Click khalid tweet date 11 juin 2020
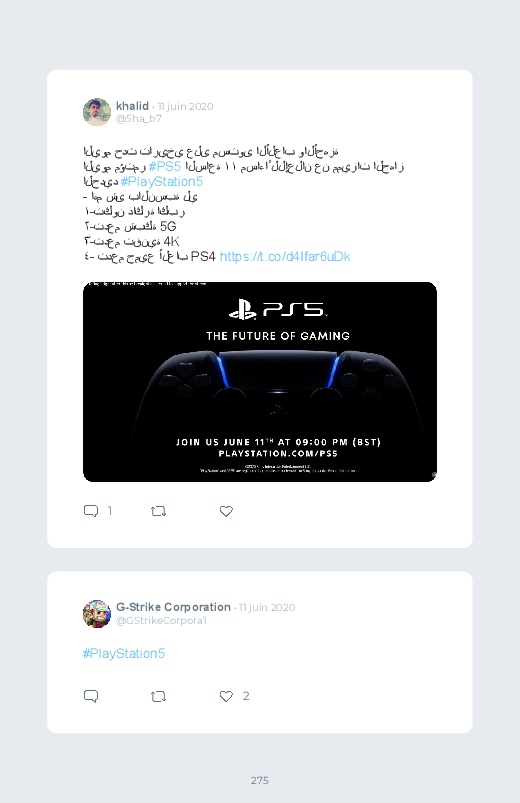The height and width of the screenshot is (803, 520). 185,107
